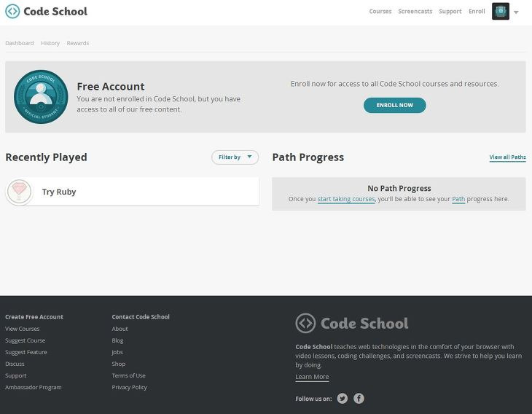Open the Privacy Policy footer link
The image size is (532, 414).
(x=129, y=387)
